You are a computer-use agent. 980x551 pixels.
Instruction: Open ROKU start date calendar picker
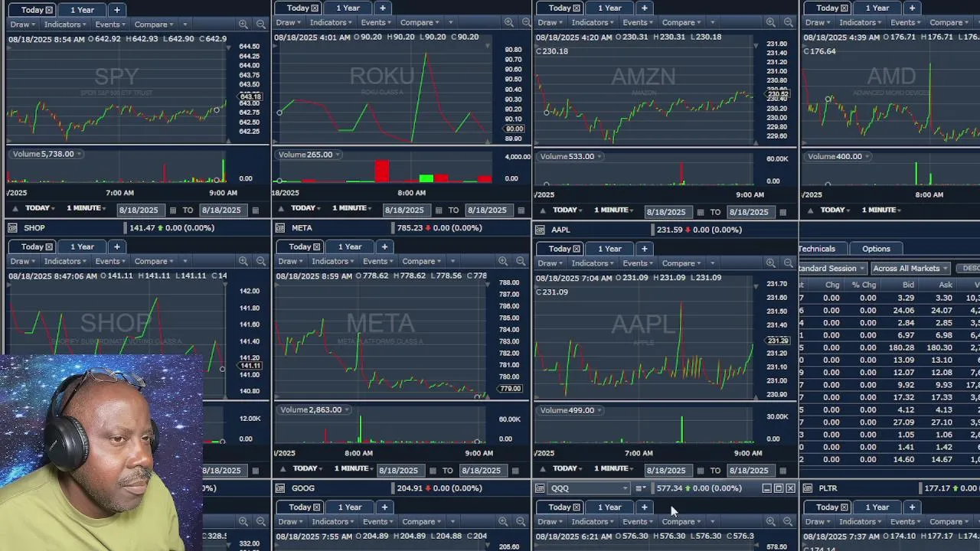[x=438, y=210]
